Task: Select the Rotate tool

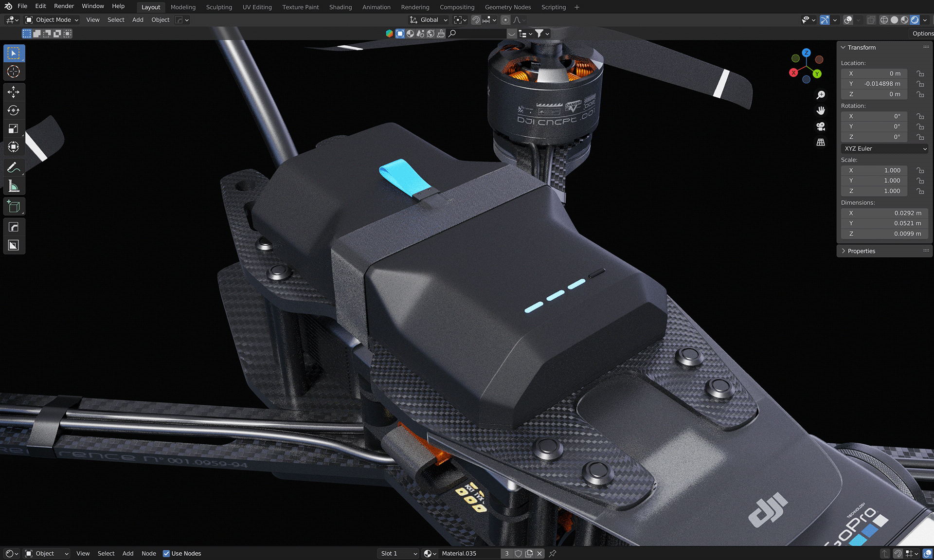Action: (14, 110)
